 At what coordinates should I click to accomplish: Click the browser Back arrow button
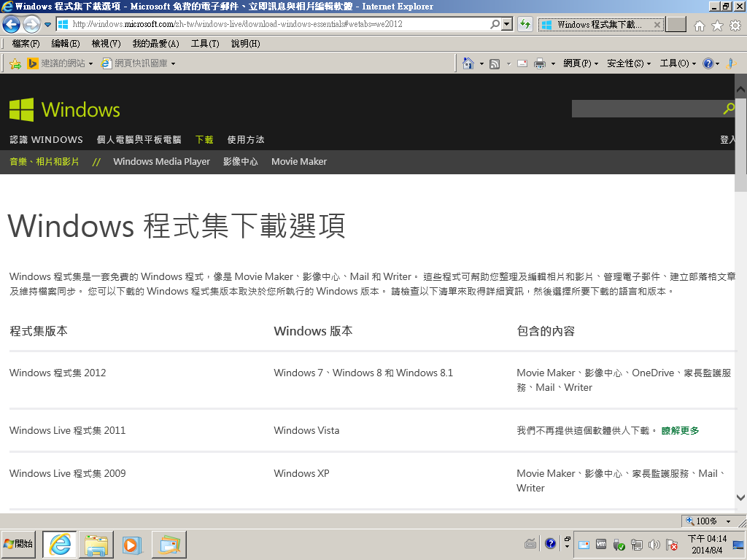[12, 24]
